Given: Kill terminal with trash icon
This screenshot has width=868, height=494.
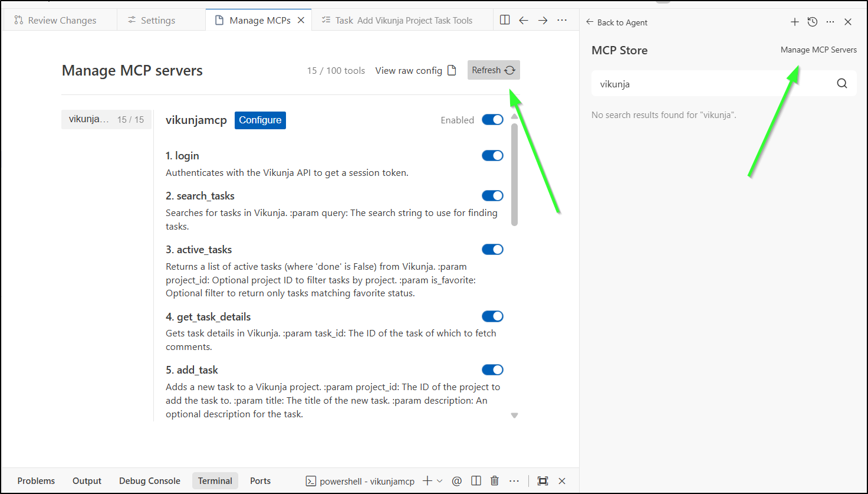Looking at the screenshot, I should [x=495, y=481].
